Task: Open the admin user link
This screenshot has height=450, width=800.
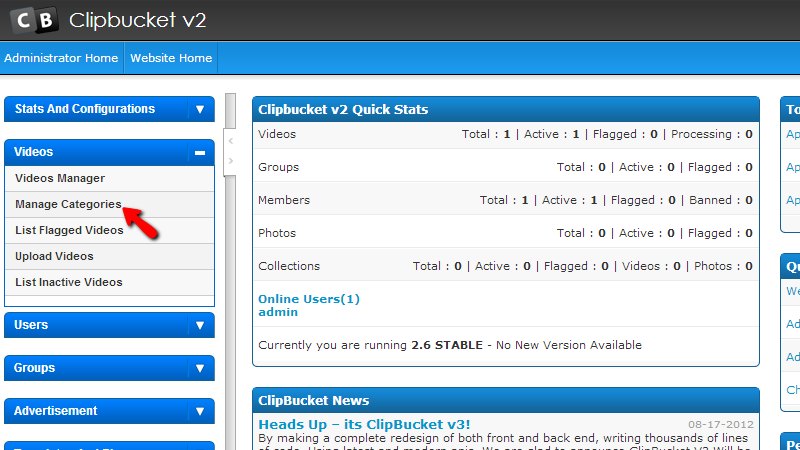Action: click(278, 312)
